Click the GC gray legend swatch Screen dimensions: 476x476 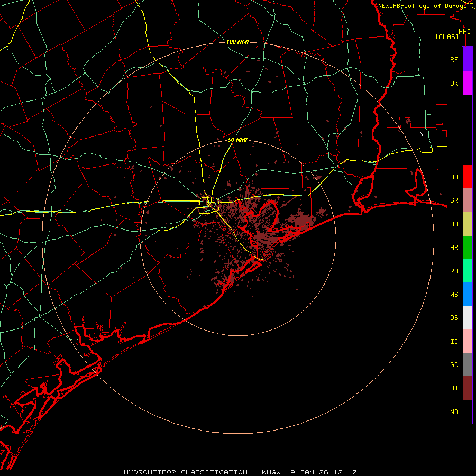click(467, 364)
